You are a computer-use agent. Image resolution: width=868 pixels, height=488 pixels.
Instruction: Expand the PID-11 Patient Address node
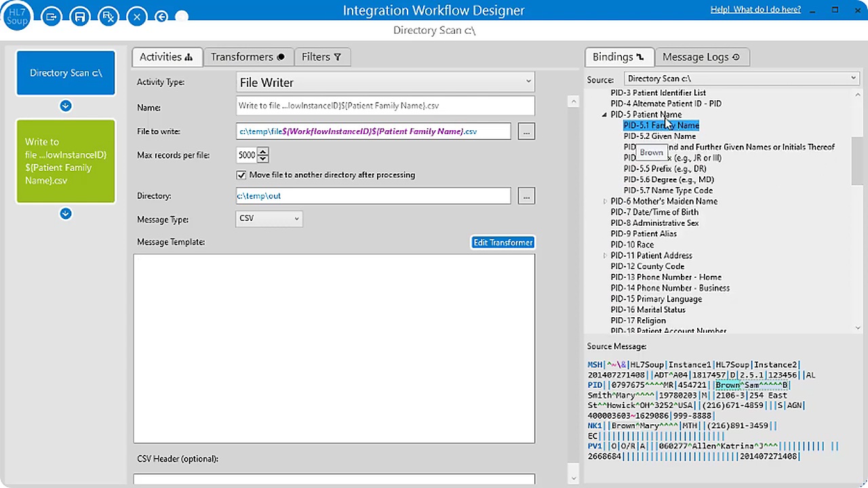click(x=605, y=256)
